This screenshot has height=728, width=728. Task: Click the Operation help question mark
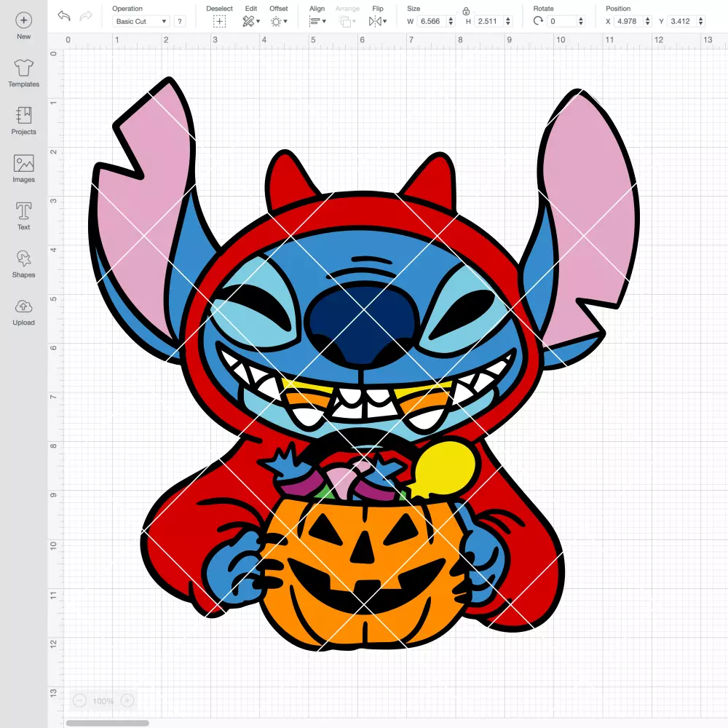click(x=180, y=21)
